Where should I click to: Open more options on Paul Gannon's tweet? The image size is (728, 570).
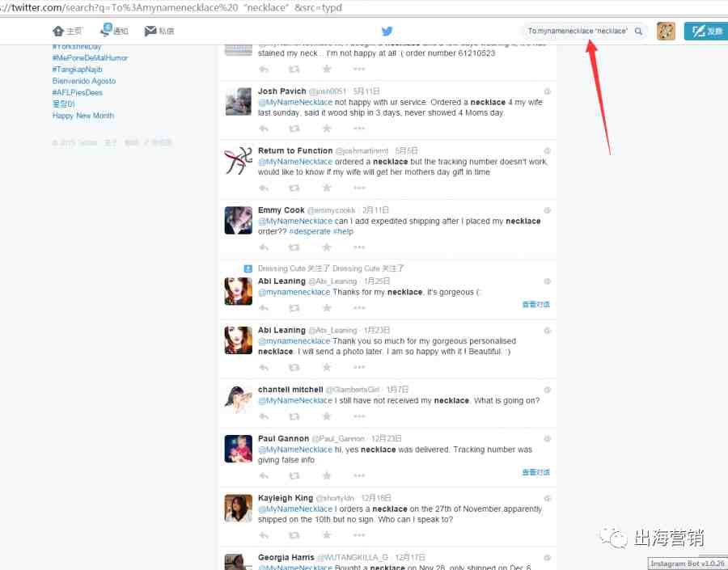pos(359,475)
